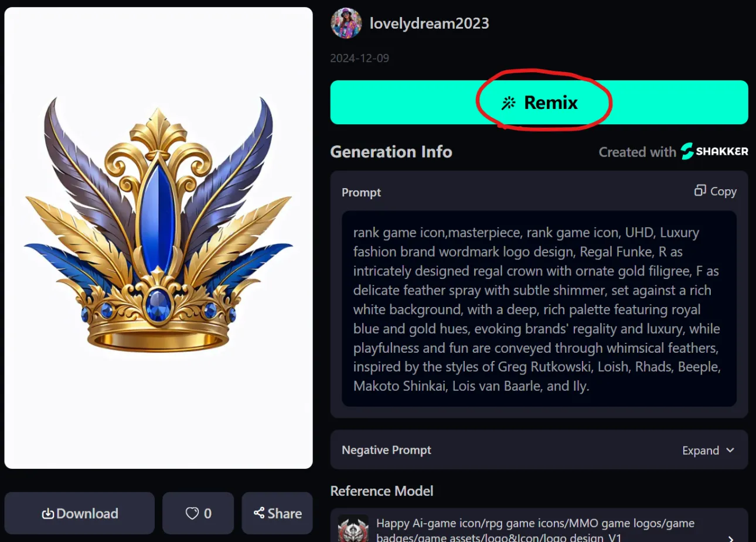Click the magic wand icon beside Remix
The width and height of the screenshot is (756, 542).
[x=508, y=103]
